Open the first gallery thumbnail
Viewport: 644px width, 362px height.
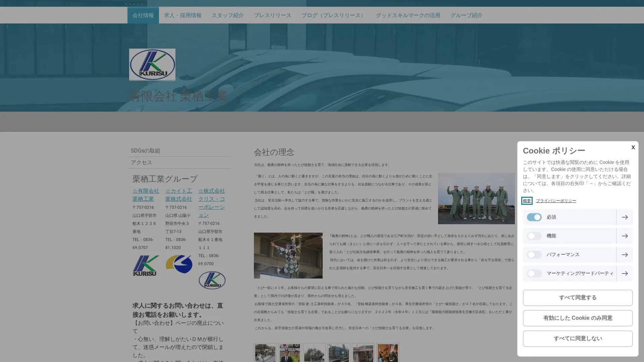265,353
